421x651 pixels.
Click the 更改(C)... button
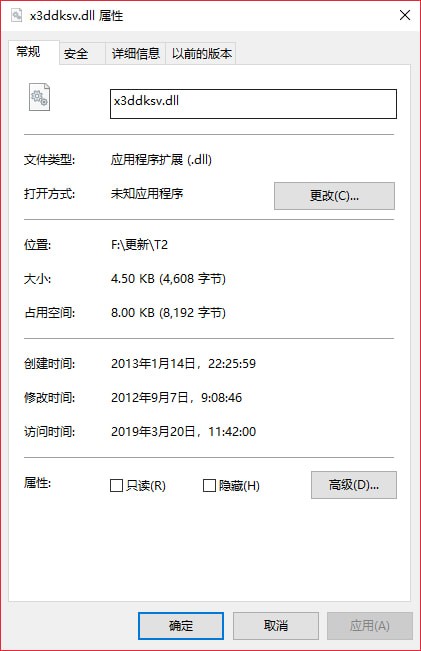click(334, 196)
